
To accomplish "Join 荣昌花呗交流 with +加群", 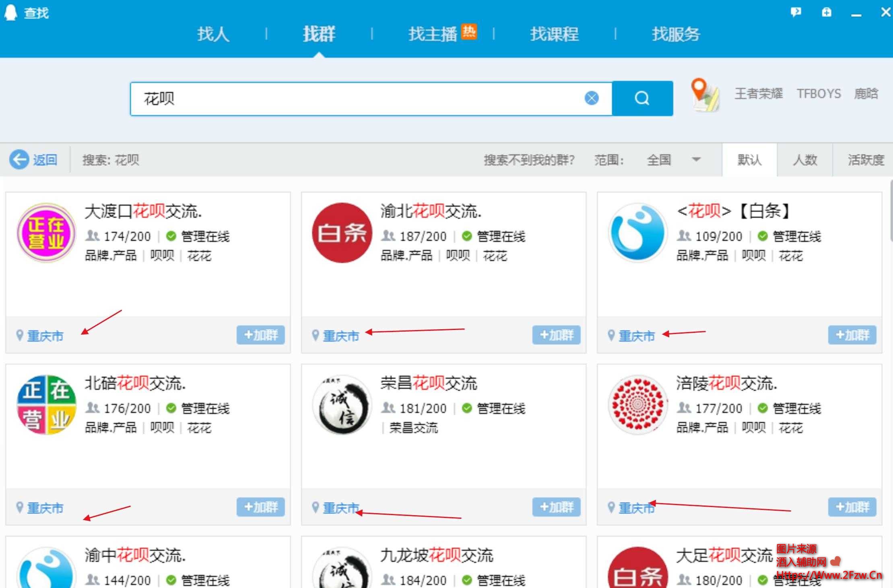I will tap(557, 507).
